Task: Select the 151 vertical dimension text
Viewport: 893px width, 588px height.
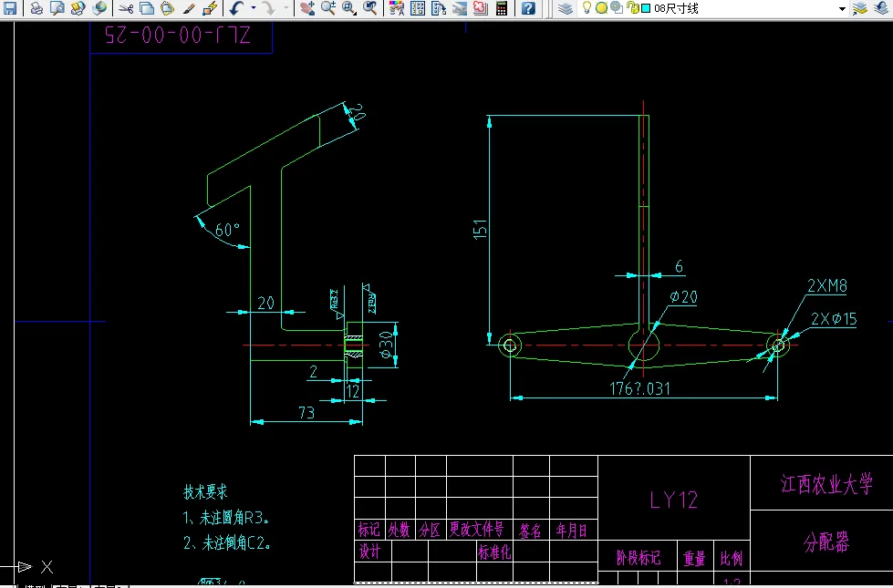Action: [480, 229]
